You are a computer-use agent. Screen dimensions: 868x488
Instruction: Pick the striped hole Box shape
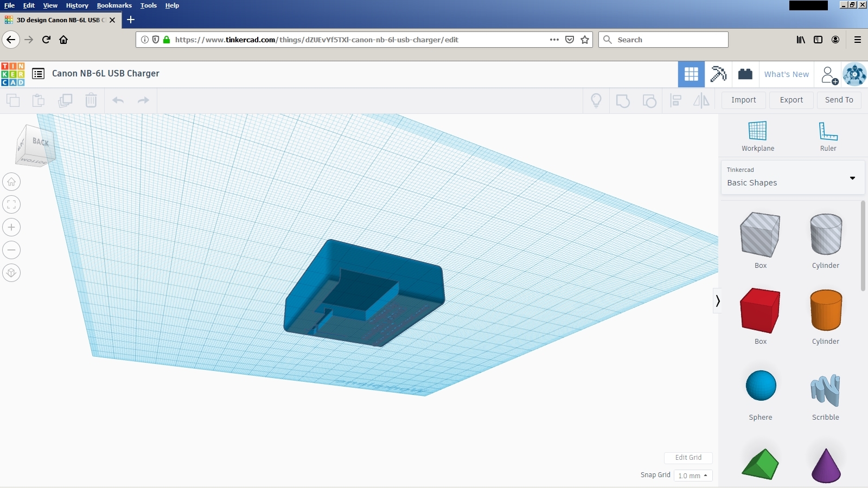click(760, 235)
